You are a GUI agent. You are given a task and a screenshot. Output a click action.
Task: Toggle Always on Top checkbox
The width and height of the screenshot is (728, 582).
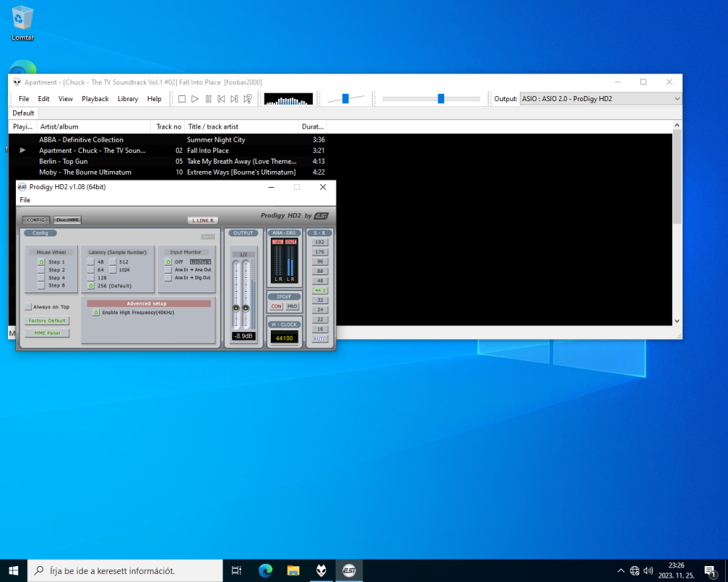tap(28, 307)
